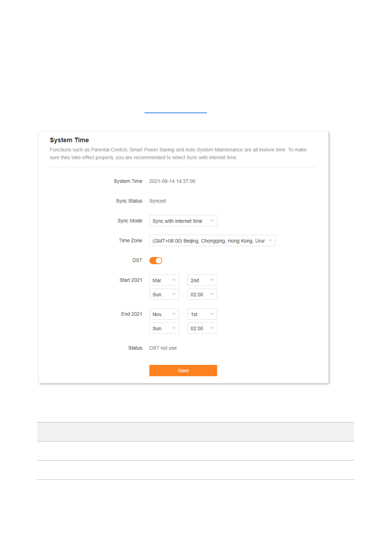Expand the Time Zone dropdown
392x554 pixels.
click(x=212, y=240)
